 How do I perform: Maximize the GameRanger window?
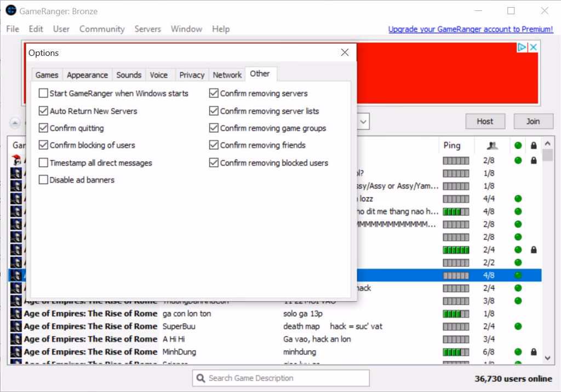point(511,11)
